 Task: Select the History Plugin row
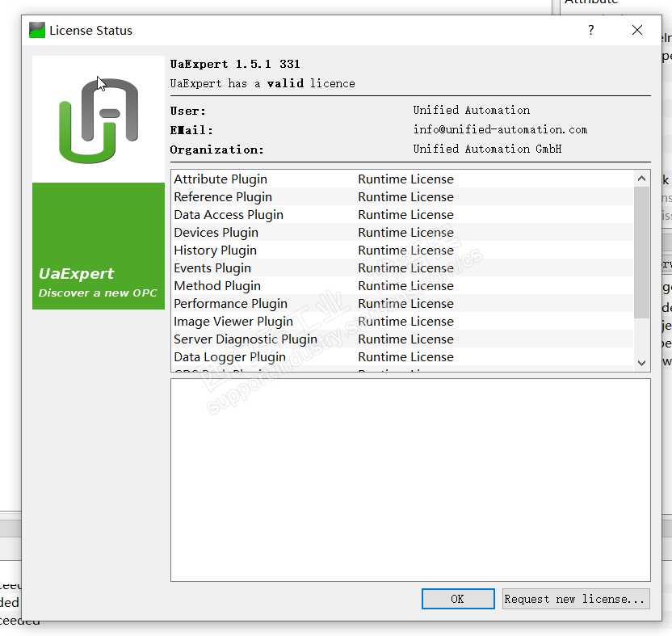click(402, 251)
